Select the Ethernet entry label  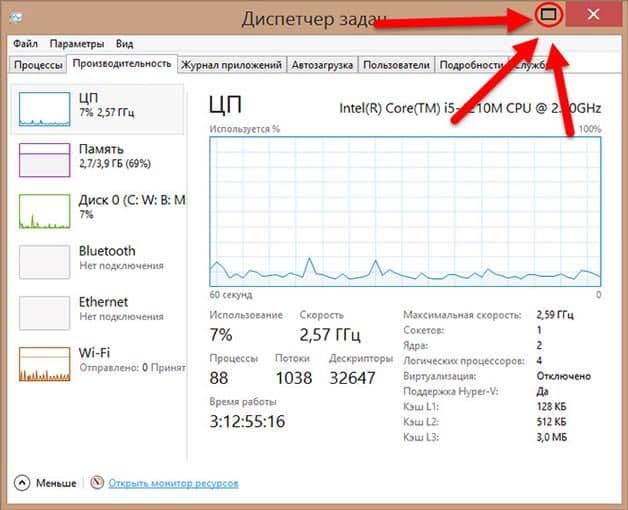pyautogui.click(x=103, y=302)
